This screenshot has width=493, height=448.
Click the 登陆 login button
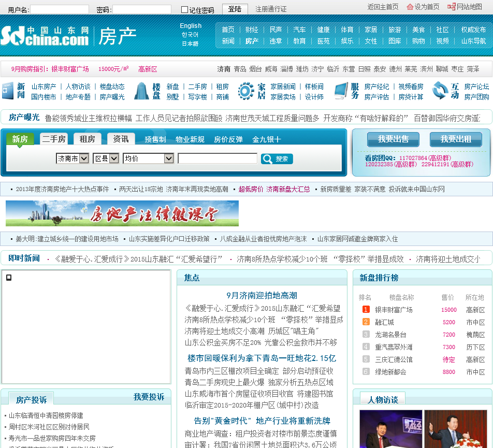pyautogui.click(x=235, y=9)
